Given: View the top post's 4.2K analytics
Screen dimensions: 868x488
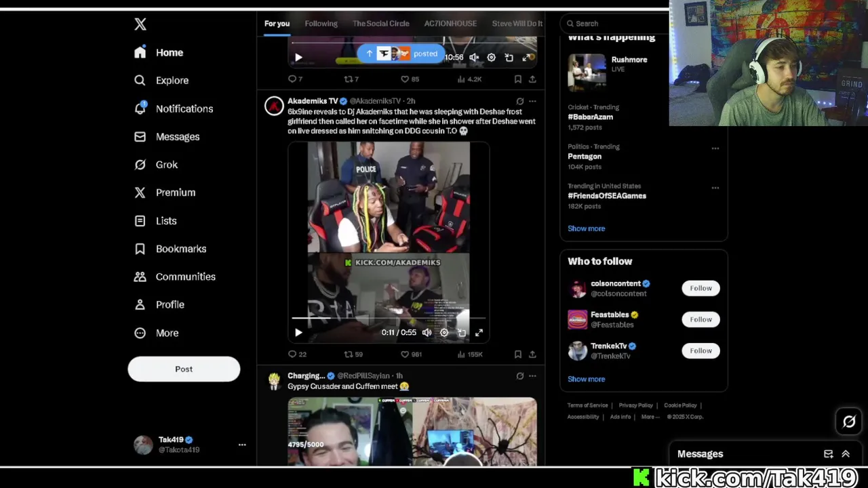Looking at the screenshot, I should 469,79.
